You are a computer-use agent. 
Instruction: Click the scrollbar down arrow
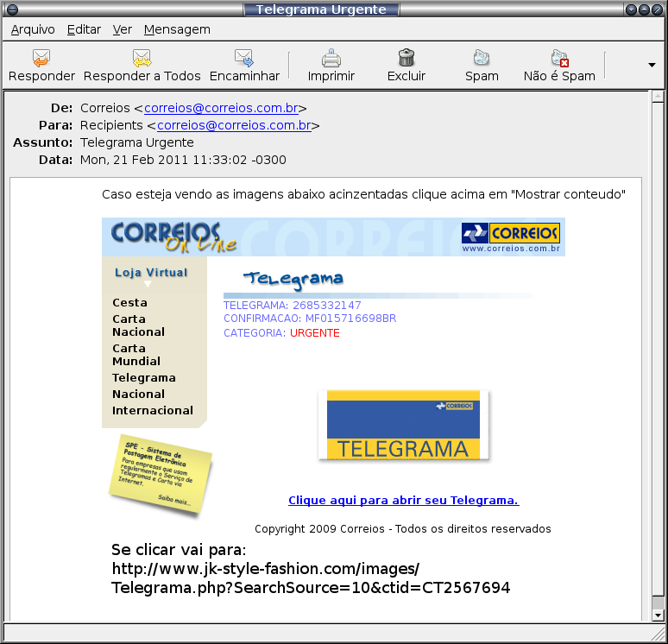[658, 615]
